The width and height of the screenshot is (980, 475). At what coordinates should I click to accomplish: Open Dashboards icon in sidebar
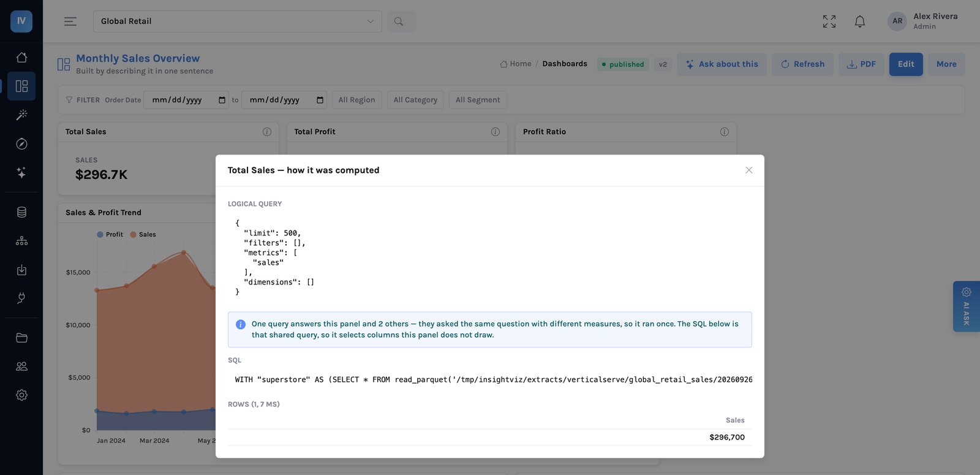tap(21, 86)
